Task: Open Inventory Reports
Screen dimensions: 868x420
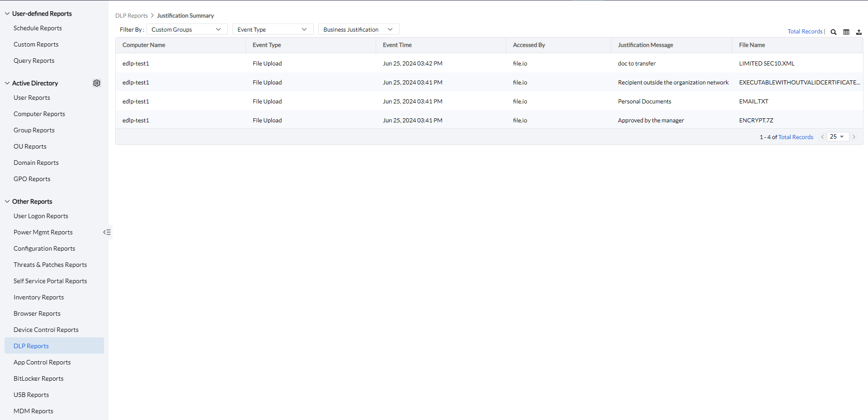Action: pyautogui.click(x=39, y=297)
